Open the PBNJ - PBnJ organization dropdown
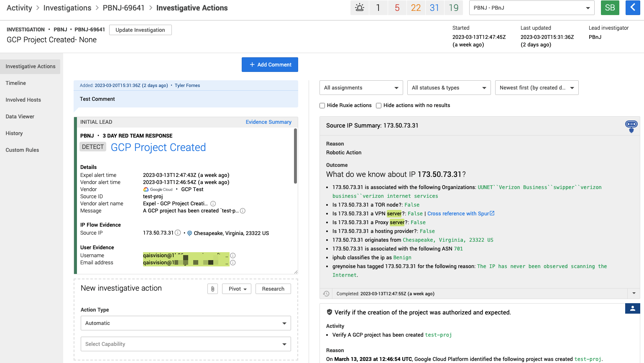 pyautogui.click(x=532, y=8)
